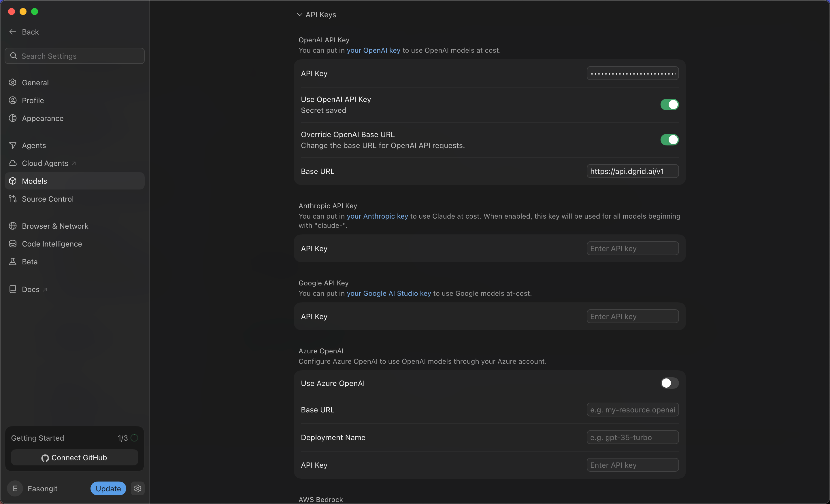The height and width of the screenshot is (504, 830).
Task: Click the Agents icon in sidebar
Action: pyautogui.click(x=13, y=145)
